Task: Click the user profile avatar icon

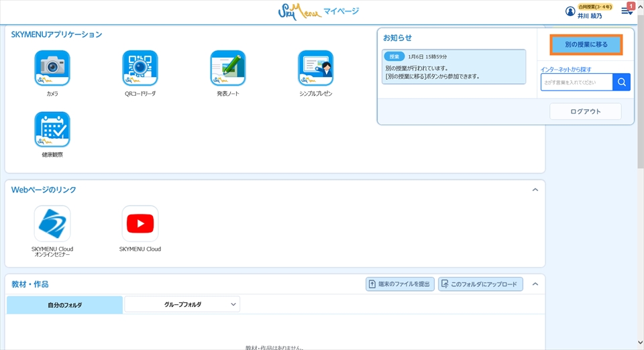Action: click(570, 11)
